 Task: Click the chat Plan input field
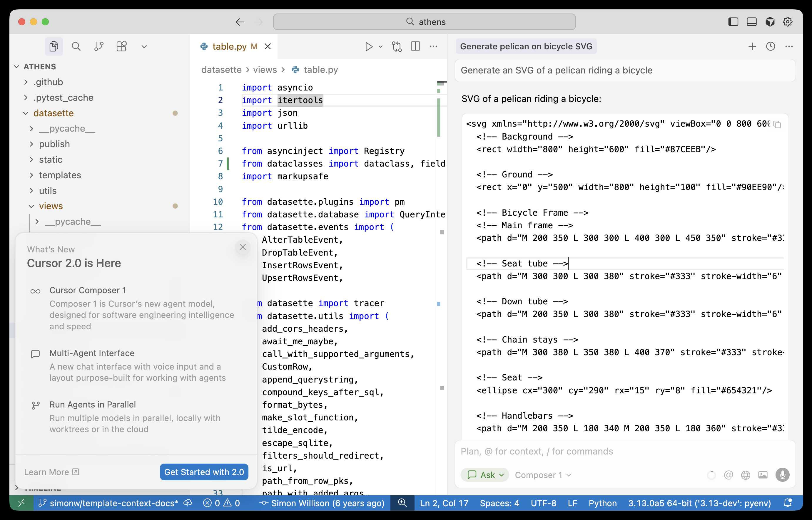pos(574,451)
